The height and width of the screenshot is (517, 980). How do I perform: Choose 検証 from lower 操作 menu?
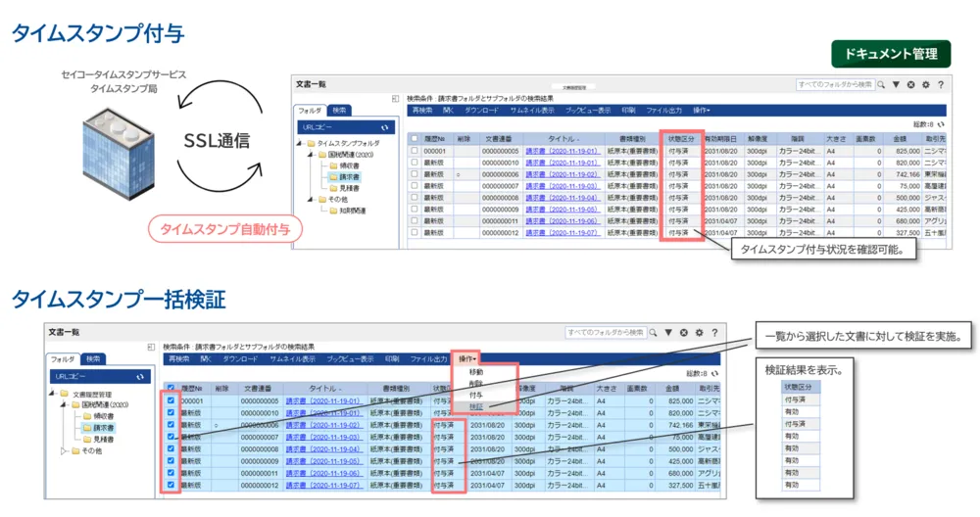coord(475,406)
